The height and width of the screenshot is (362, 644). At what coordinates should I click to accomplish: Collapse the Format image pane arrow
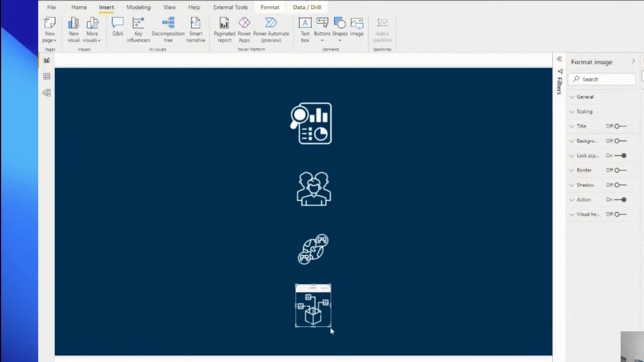point(633,61)
